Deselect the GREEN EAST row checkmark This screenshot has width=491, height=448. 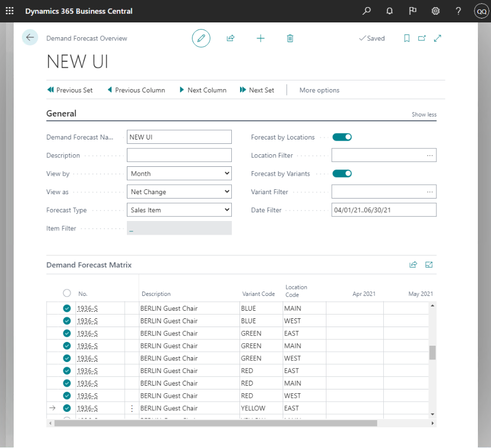[x=67, y=333]
